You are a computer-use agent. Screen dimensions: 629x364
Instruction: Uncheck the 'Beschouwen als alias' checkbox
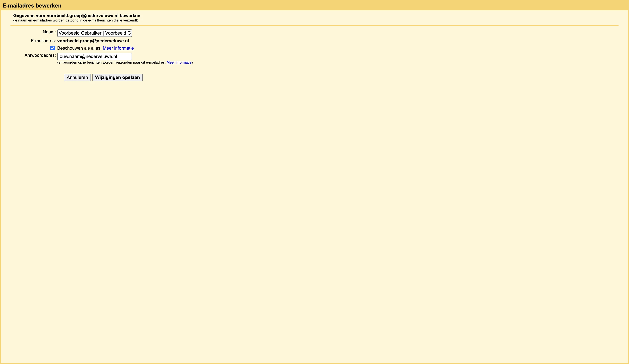click(53, 48)
